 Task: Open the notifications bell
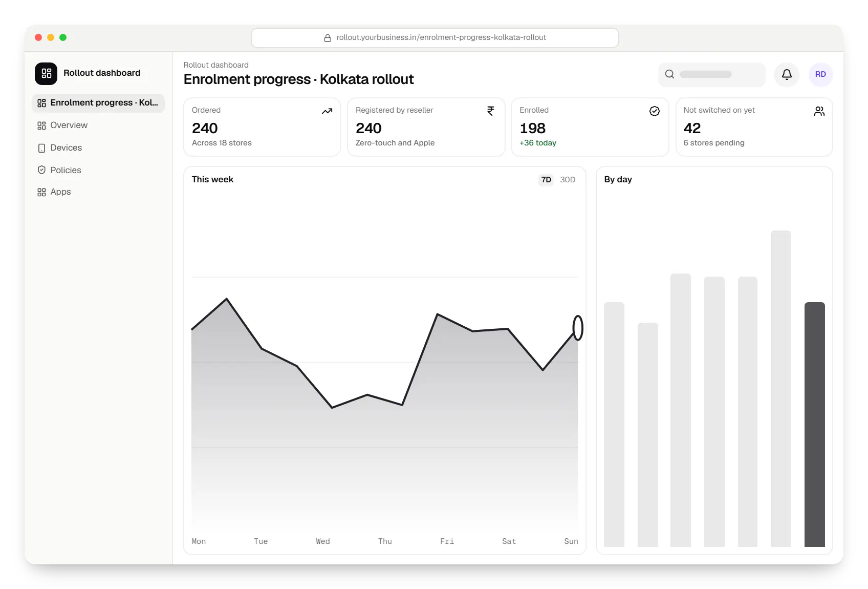click(x=787, y=74)
